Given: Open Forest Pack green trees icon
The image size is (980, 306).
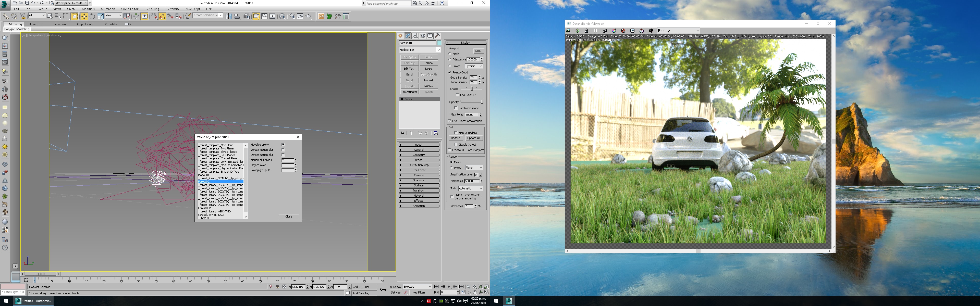Looking at the screenshot, I should 329,16.
